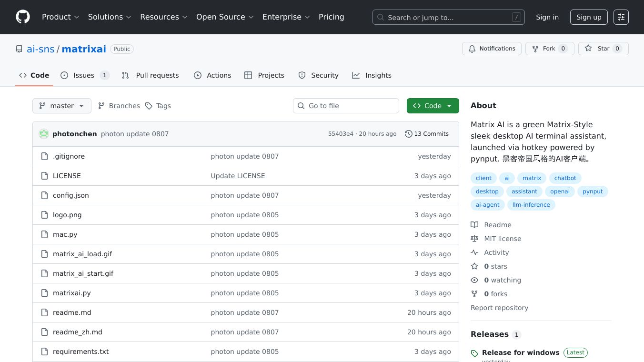Screen dimensions: 644x362
Task: Click the Notifications bell button
Action: pos(492,49)
